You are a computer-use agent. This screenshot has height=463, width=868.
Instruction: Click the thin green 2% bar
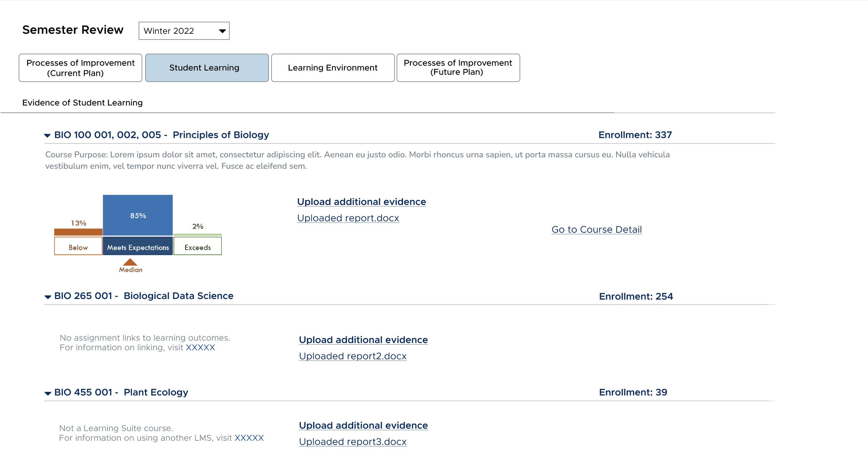198,235
